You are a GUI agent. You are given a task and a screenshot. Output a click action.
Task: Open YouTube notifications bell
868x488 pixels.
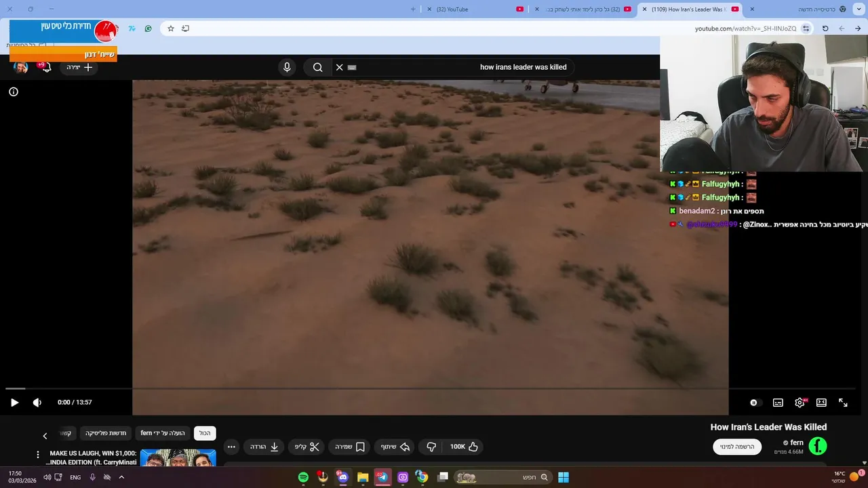pyautogui.click(x=45, y=67)
